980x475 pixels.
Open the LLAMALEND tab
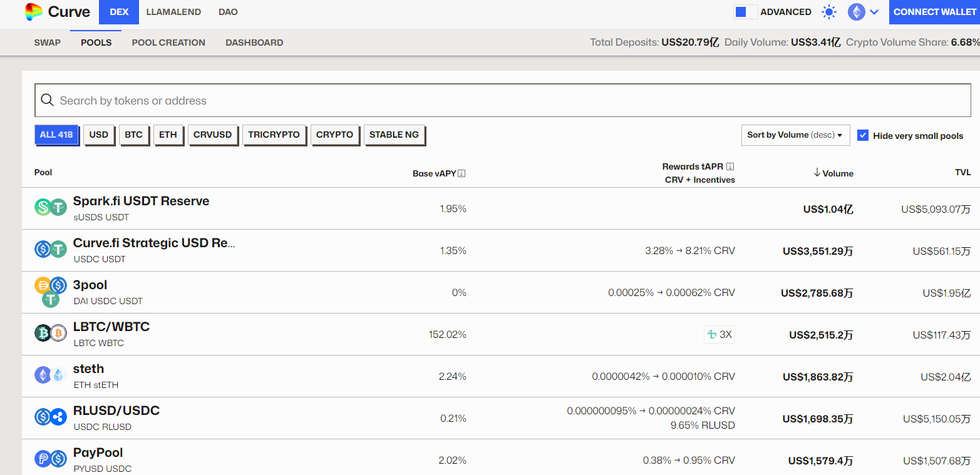(173, 12)
